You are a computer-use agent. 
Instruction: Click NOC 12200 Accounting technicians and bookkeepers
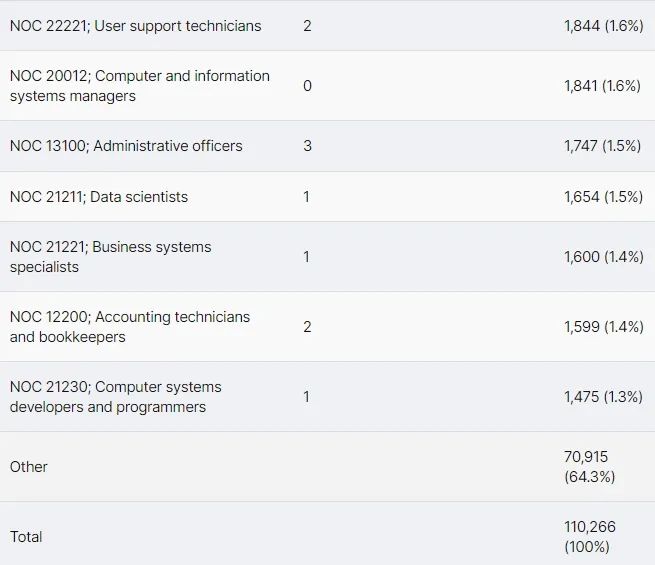coord(130,327)
